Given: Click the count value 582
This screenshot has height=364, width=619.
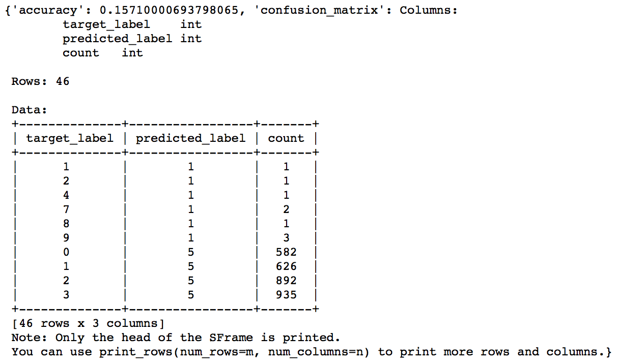Looking at the screenshot, I should coord(286,252).
